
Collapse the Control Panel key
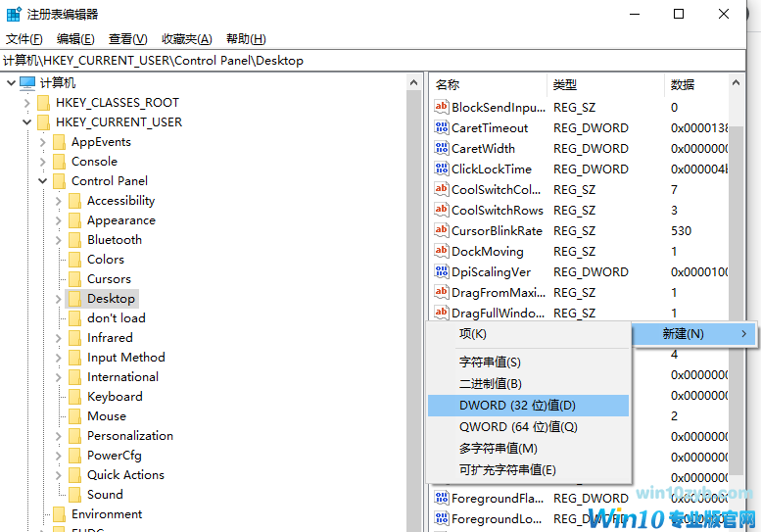click(x=42, y=181)
